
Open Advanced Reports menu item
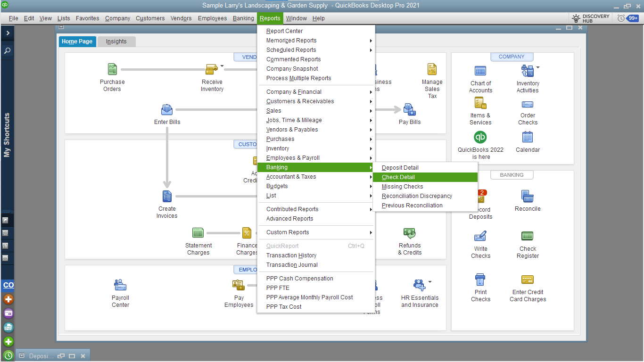[x=316, y=219]
